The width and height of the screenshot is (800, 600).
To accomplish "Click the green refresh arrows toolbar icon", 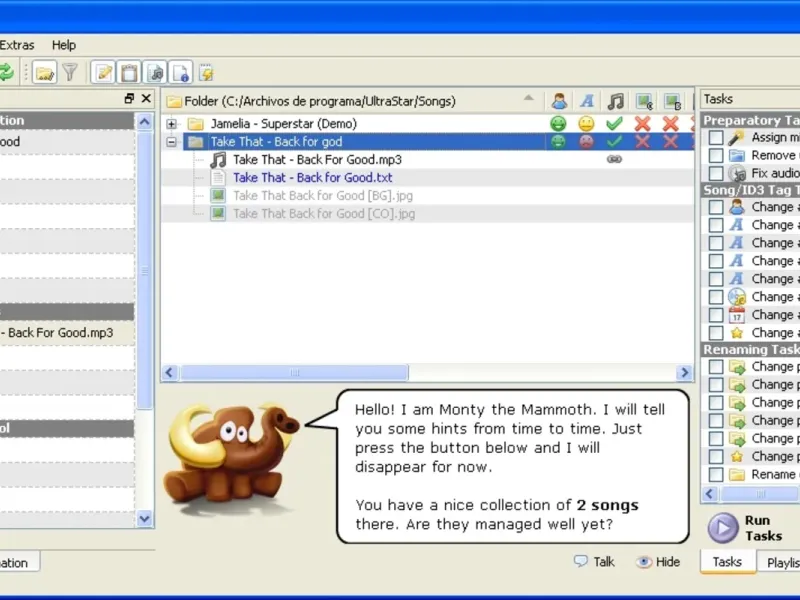I will 6,72.
